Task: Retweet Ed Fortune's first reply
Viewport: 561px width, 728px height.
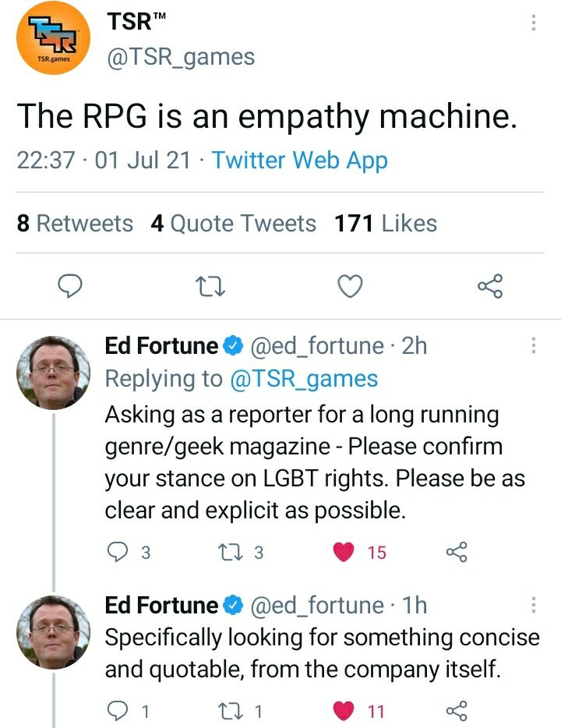Action: click(230, 551)
